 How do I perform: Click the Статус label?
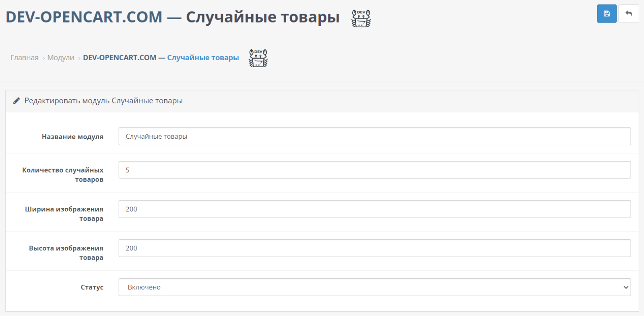[x=92, y=287]
